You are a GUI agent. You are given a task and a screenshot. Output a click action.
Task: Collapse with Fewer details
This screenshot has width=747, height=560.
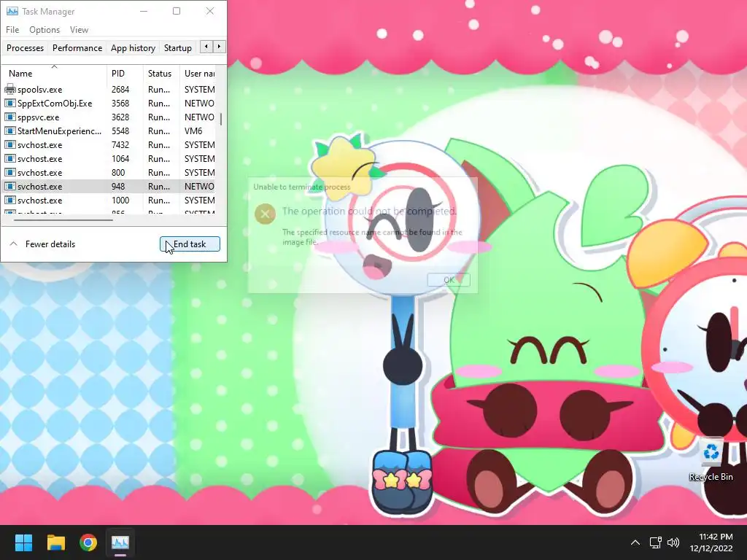42,244
